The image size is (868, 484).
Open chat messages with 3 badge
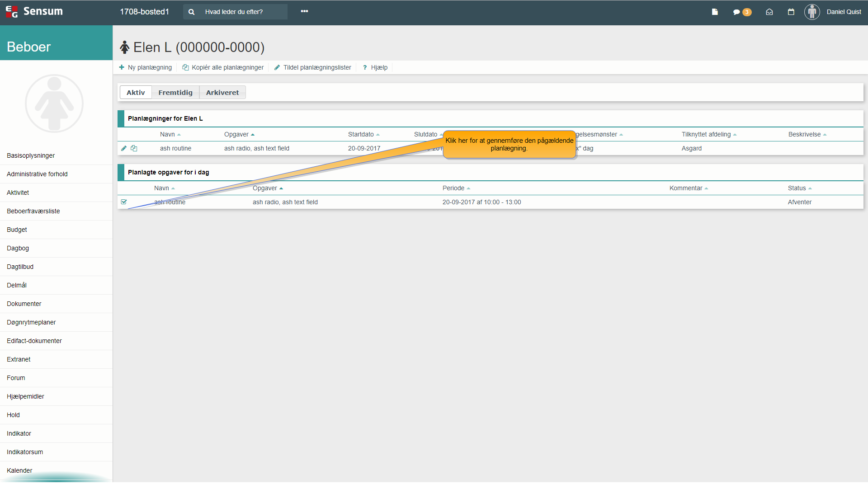pyautogui.click(x=742, y=12)
